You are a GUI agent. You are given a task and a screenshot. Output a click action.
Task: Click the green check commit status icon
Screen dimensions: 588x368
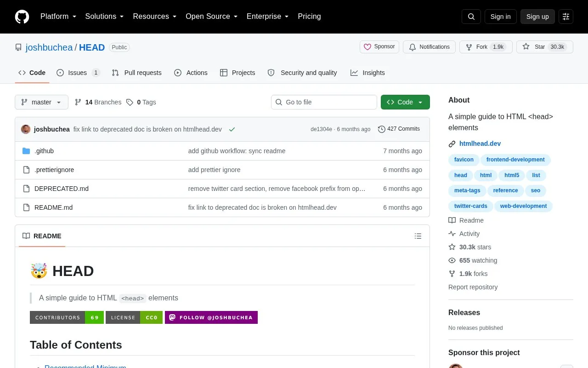click(232, 129)
